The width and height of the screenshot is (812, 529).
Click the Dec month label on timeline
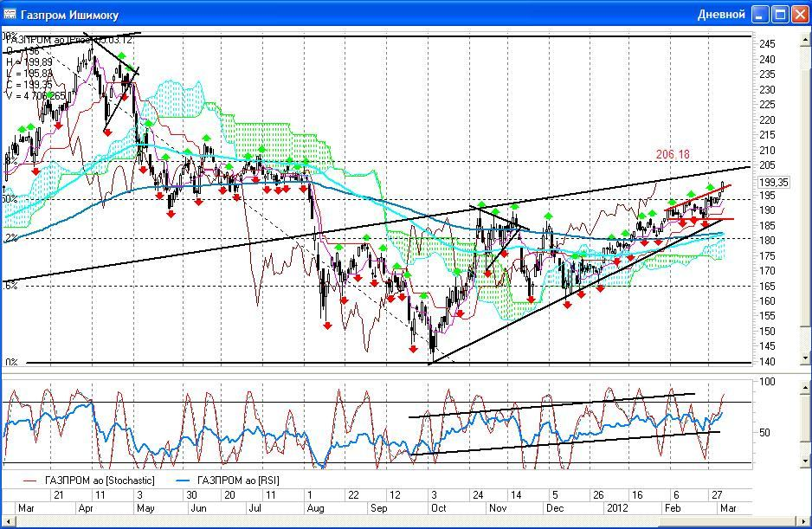pyautogui.click(x=555, y=507)
